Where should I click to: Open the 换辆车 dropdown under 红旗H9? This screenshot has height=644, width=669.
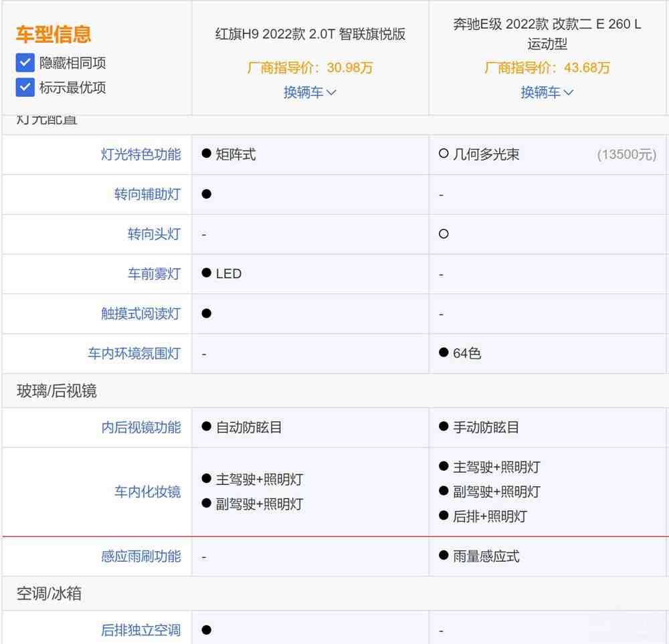pos(309,92)
